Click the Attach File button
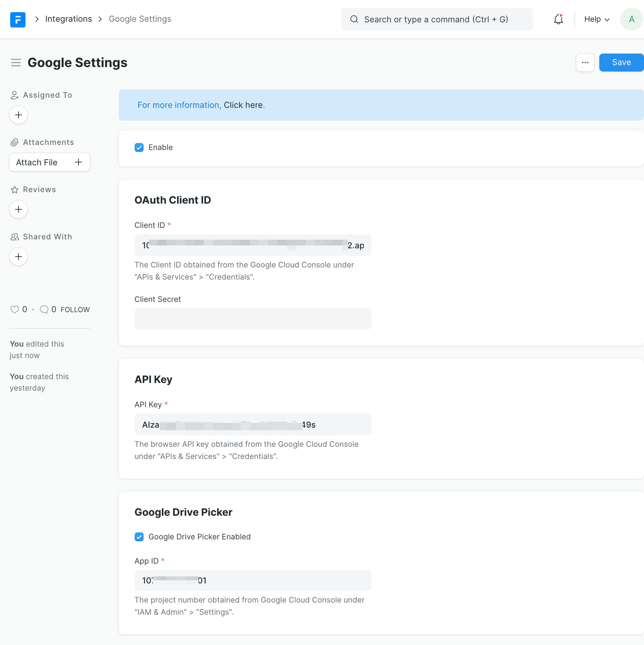The width and height of the screenshot is (644, 645). coord(50,162)
